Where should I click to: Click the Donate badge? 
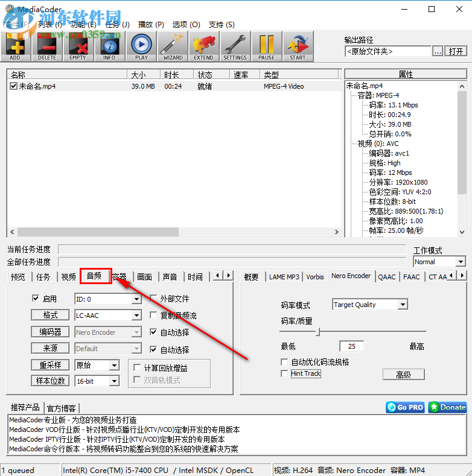[447, 407]
